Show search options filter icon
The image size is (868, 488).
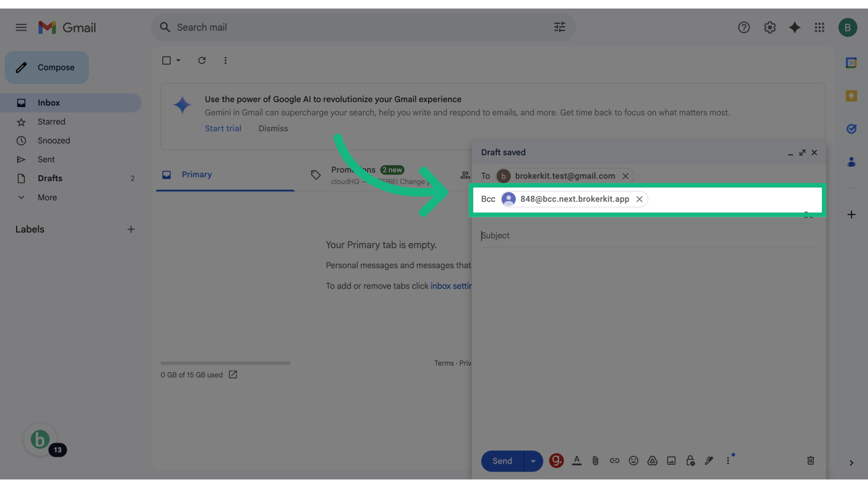coord(560,27)
